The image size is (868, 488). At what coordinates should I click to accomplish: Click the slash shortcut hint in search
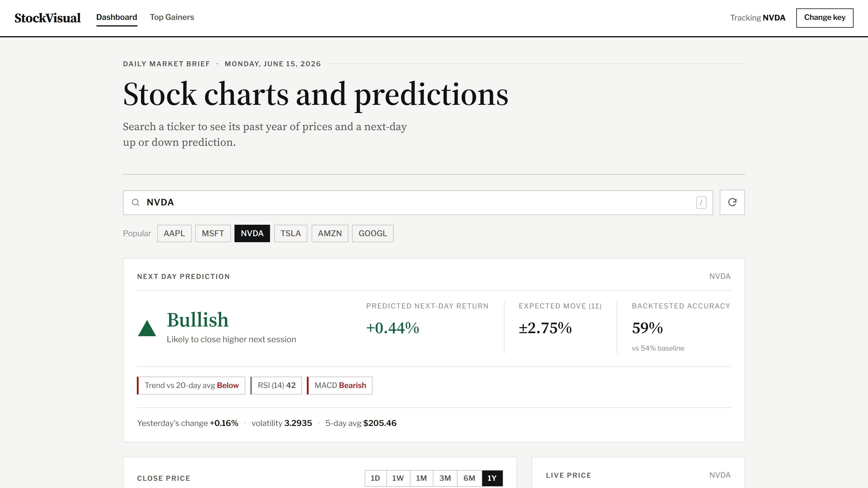(701, 202)
